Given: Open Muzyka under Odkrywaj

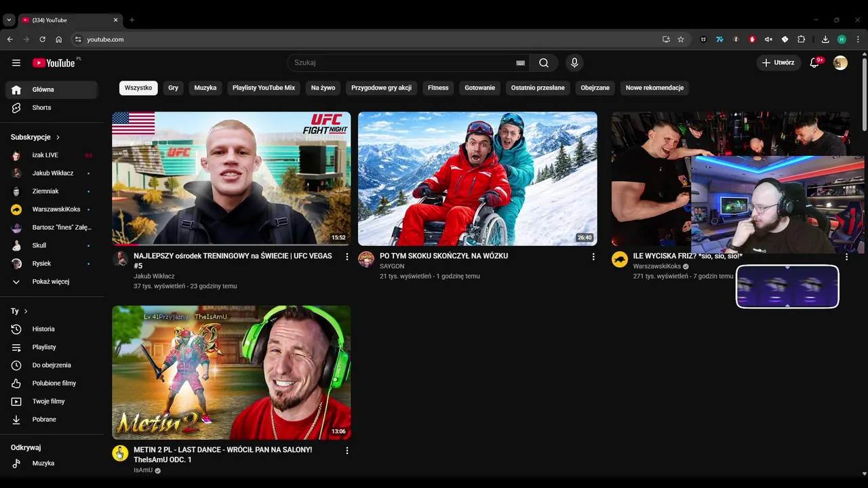Looking at the screenshot, I should (52, 464).
